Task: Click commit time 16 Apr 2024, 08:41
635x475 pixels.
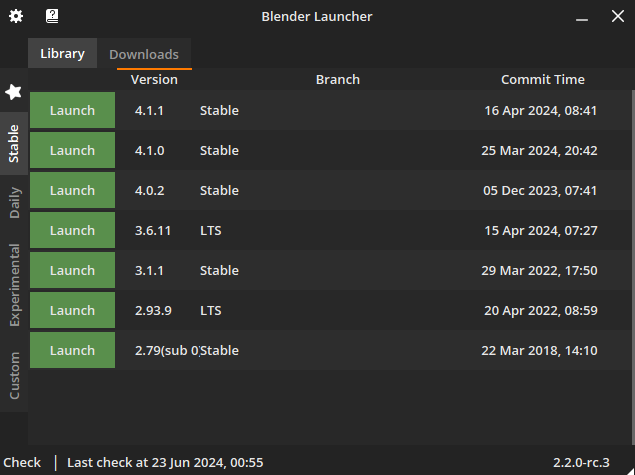Action: coord(541,111)
